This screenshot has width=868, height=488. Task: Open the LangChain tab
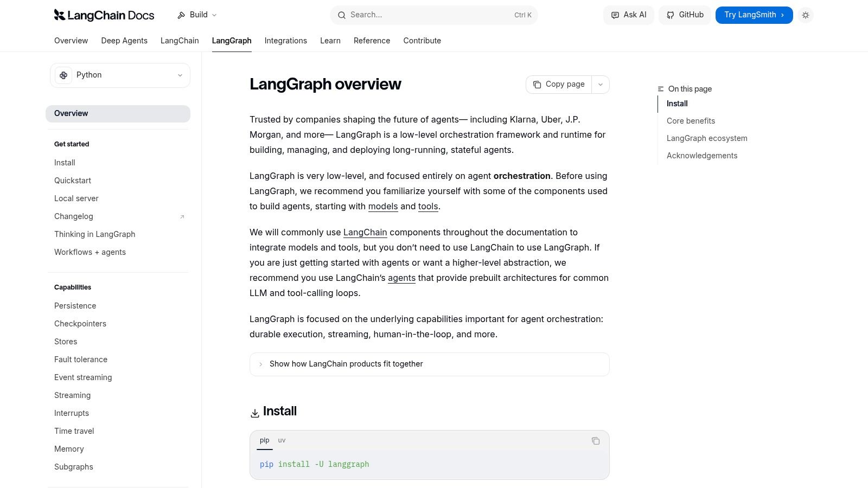180,41
